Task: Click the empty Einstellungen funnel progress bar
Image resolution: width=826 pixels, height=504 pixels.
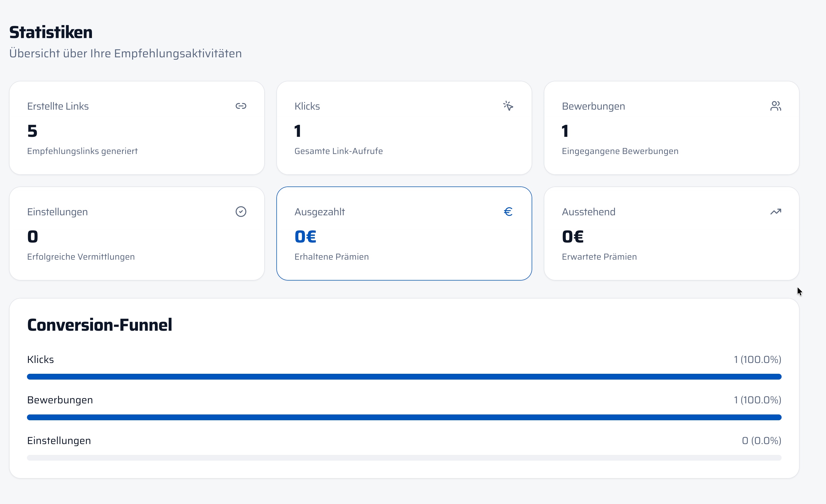Action: (x=404, y=458)
